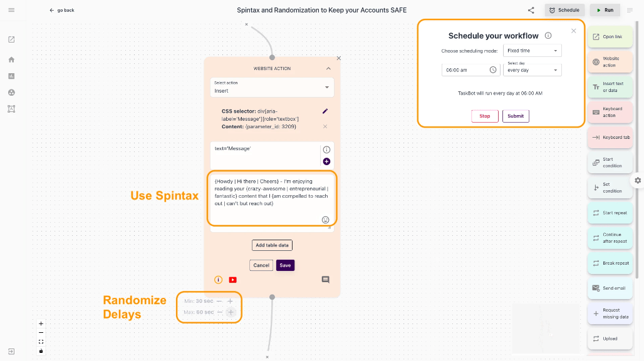Click the share workflow icon

(x=531, y=10)
